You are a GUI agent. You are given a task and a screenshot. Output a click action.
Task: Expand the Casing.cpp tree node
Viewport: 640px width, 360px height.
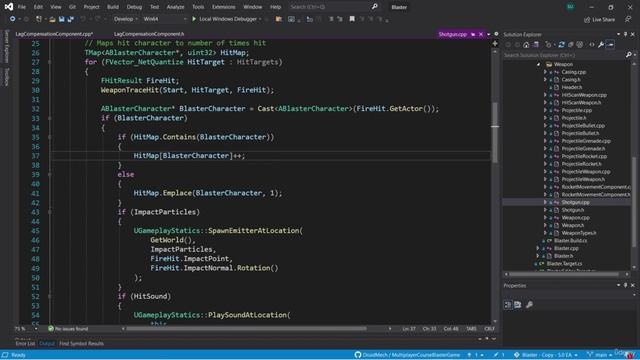(x=545, y=72)
